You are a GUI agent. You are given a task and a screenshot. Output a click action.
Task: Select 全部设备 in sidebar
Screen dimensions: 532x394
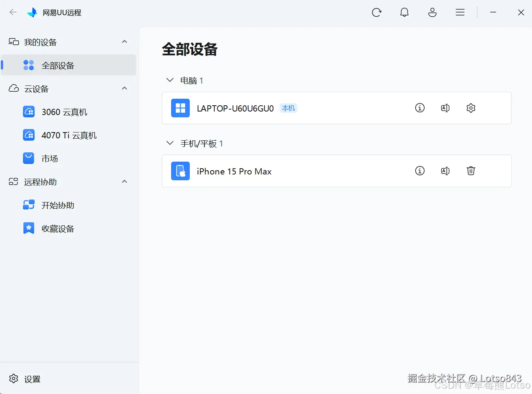69,65
